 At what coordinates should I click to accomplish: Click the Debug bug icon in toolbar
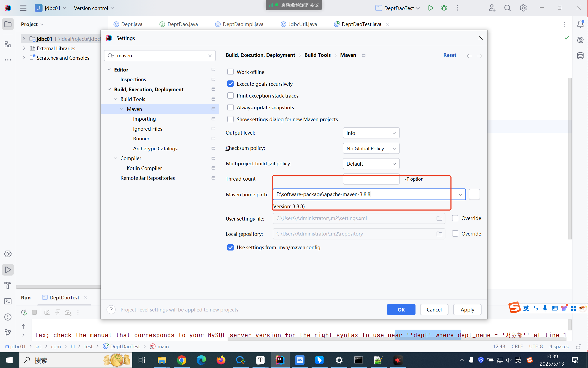[x=444, y=8]
